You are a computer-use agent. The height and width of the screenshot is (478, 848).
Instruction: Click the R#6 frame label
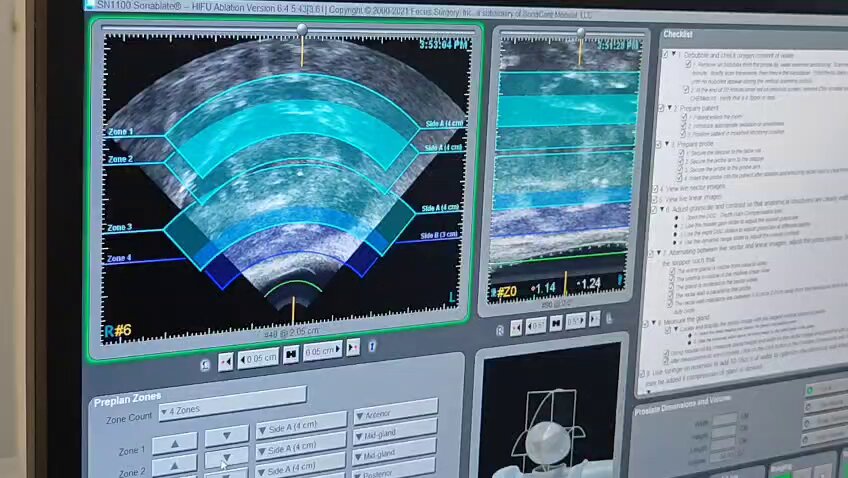click(118, 330)
